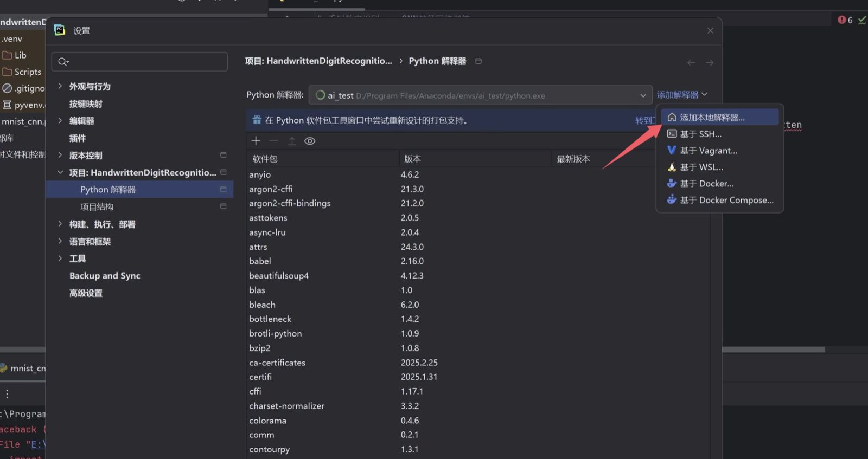Close the settings dialog with the X
This screenshot has height=459, width=868.
710,31
